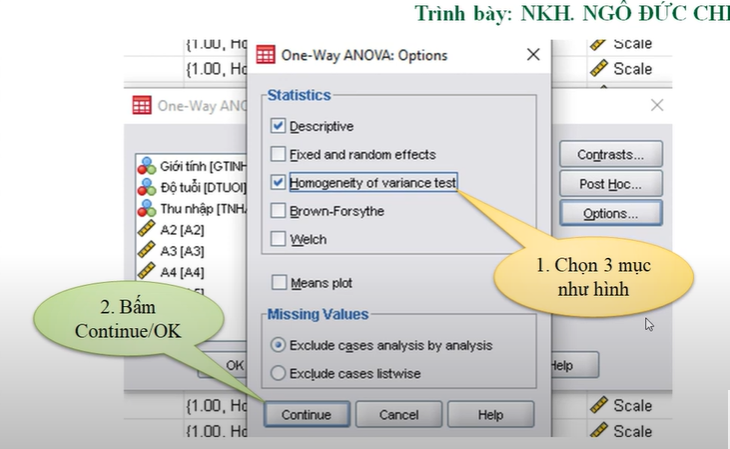730x449 pixels.
Task: Click the nominal icon beside Độ tuổi variable
Action: point(146,188)
